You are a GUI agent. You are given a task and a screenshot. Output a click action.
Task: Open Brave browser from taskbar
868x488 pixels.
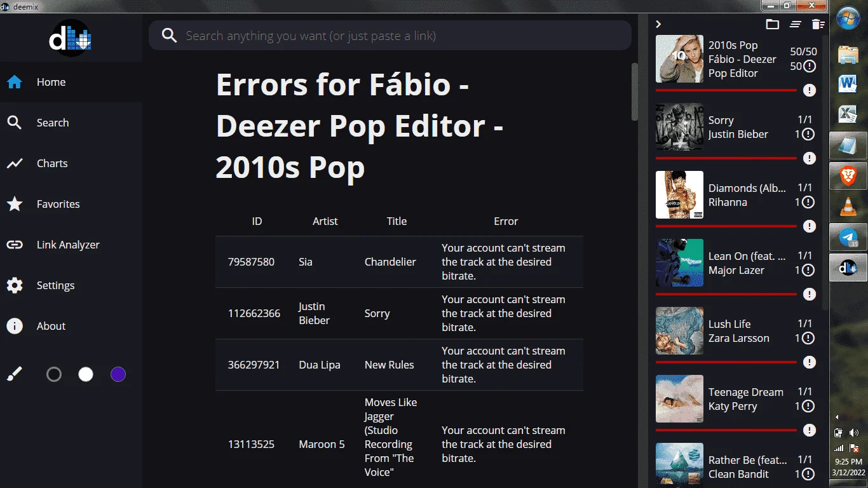point(848,176)
